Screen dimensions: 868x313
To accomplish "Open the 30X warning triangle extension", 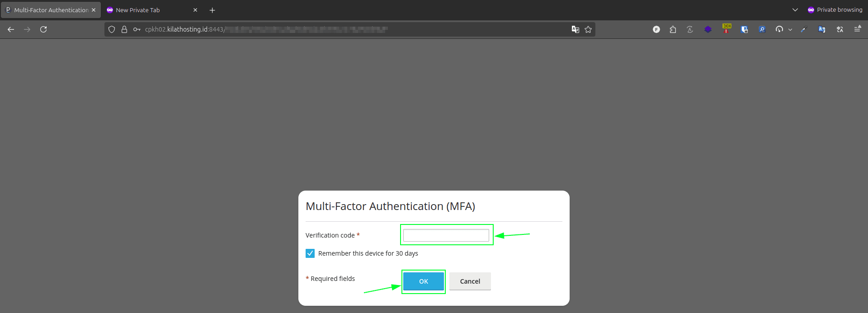I will point(726,28).
